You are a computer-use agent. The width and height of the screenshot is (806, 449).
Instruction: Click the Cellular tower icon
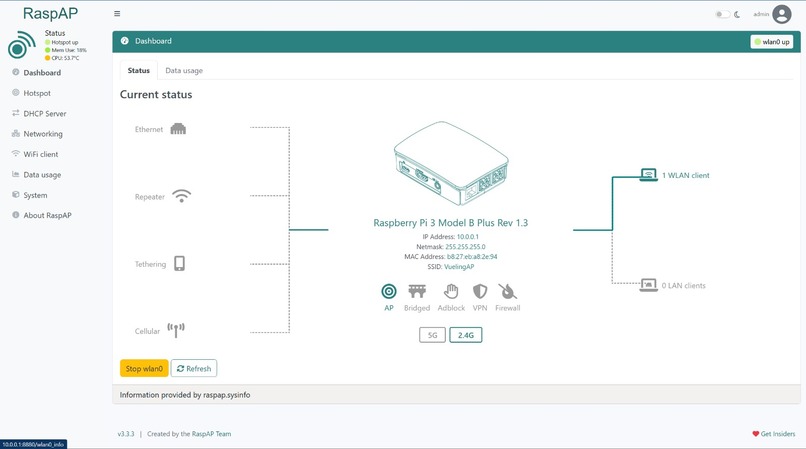pyautogui.click(x=176, y=330)
